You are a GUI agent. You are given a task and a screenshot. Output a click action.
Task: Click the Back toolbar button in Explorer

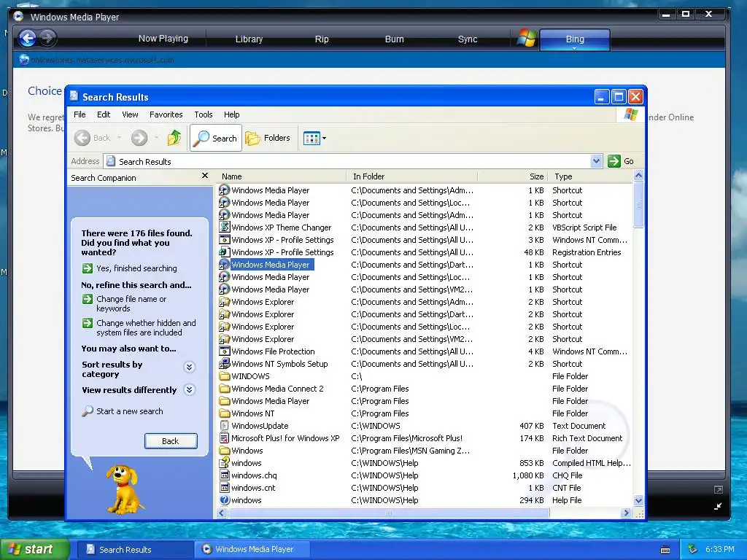pyautogui.click(x=93, y=138)
